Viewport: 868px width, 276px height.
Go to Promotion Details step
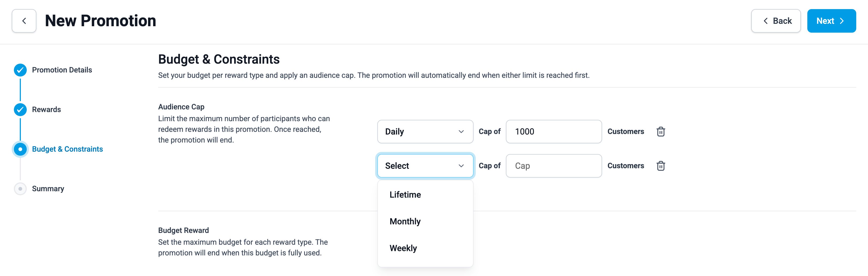point(62,70)
